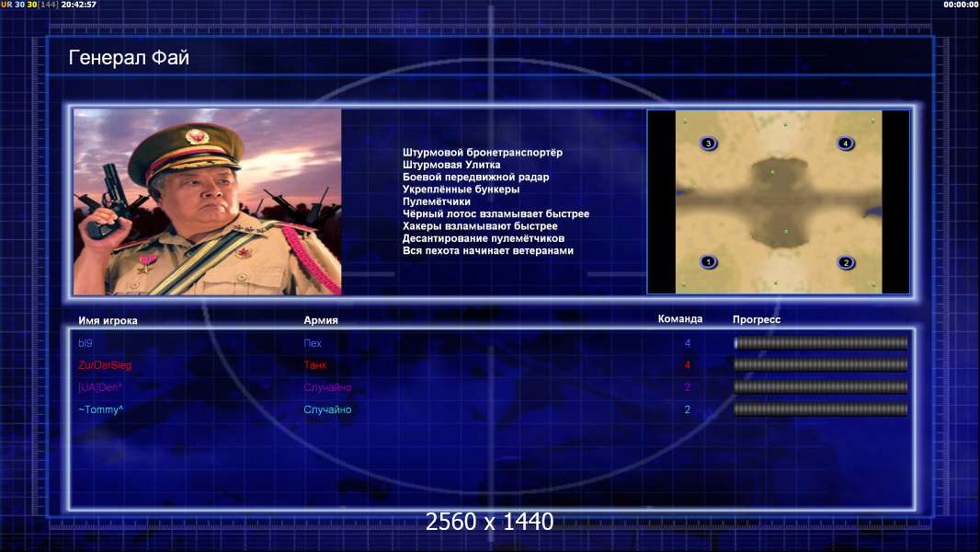Screen dimensions: 980x552
Task: Click the 'Генерал Фай' title
Action: point(129,58)
